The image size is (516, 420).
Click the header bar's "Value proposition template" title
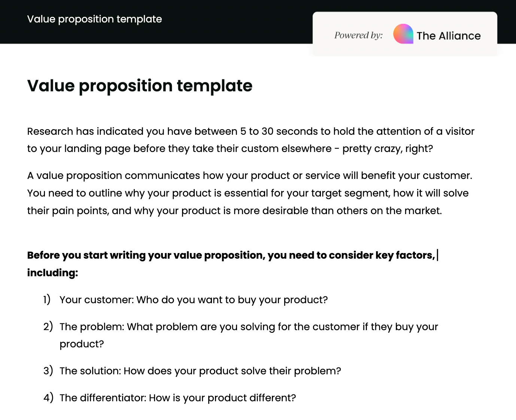[x=94, y=19]
